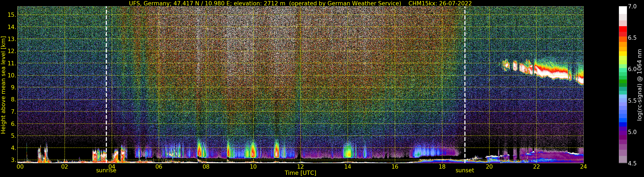Click the "3." height axis tick label
Screen dimensions: 644x177
pyautogui.click(x=14, y=160)
